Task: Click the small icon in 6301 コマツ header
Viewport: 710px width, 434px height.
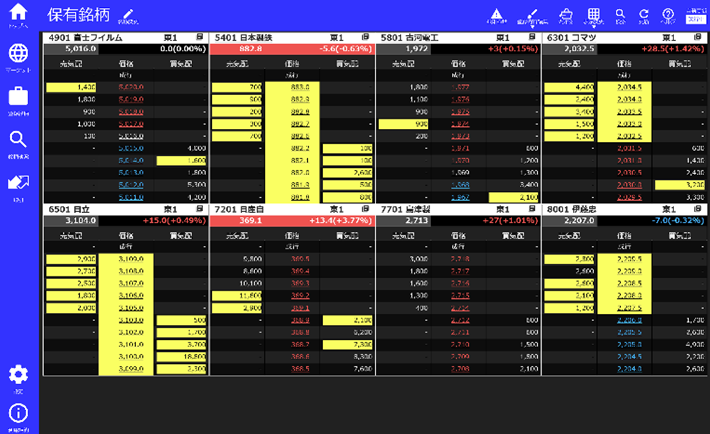Action: (698, 37)
